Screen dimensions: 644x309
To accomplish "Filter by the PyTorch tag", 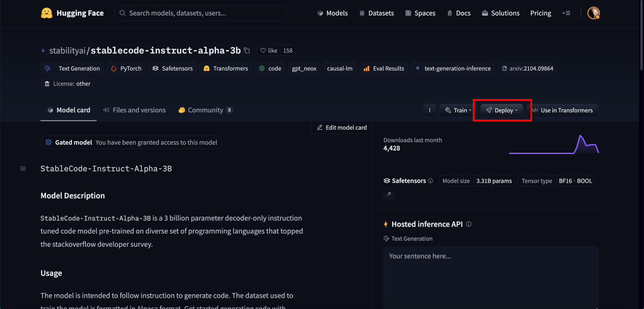I will coord(126,69).
